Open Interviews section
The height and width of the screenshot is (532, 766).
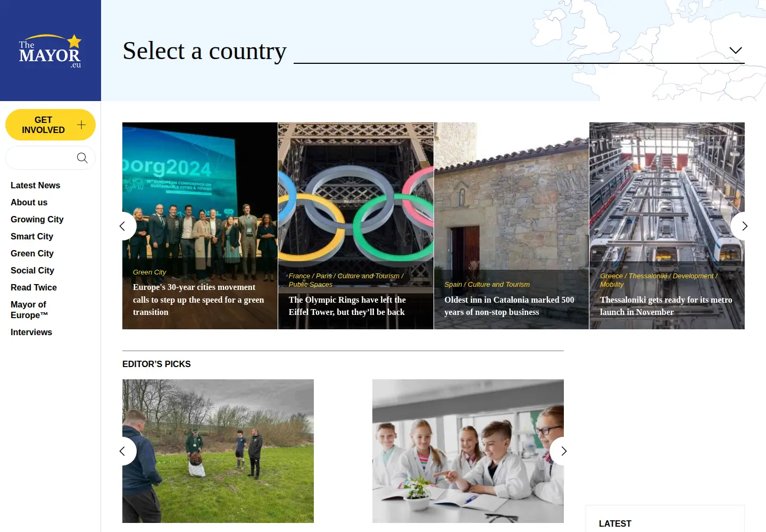(31, 332)
